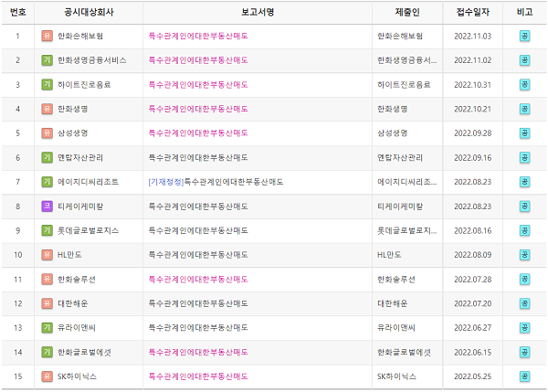
Task: Click the 기 badge beside 연합자산관리
Action: [x=47, y=157]
